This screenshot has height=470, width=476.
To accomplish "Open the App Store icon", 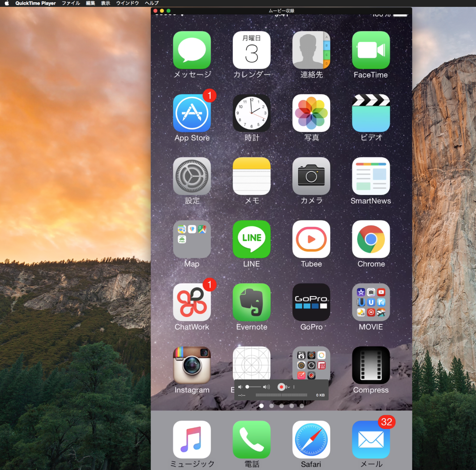I will coord(192,113).
